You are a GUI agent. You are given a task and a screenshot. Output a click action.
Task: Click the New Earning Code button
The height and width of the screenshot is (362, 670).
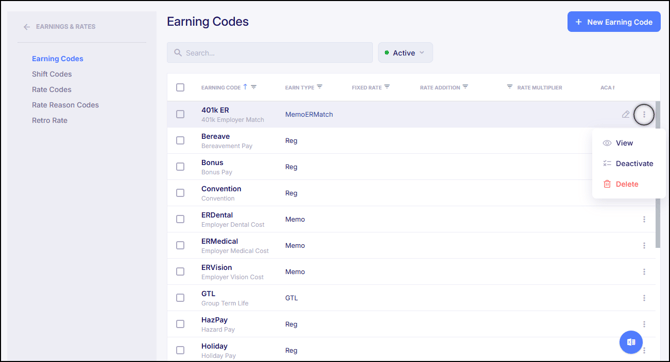tap(614, 22)
